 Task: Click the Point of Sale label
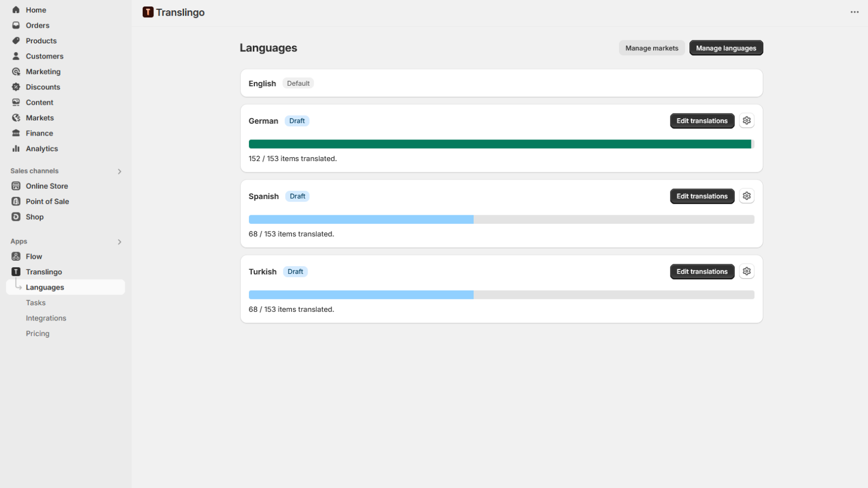[48, 201]
